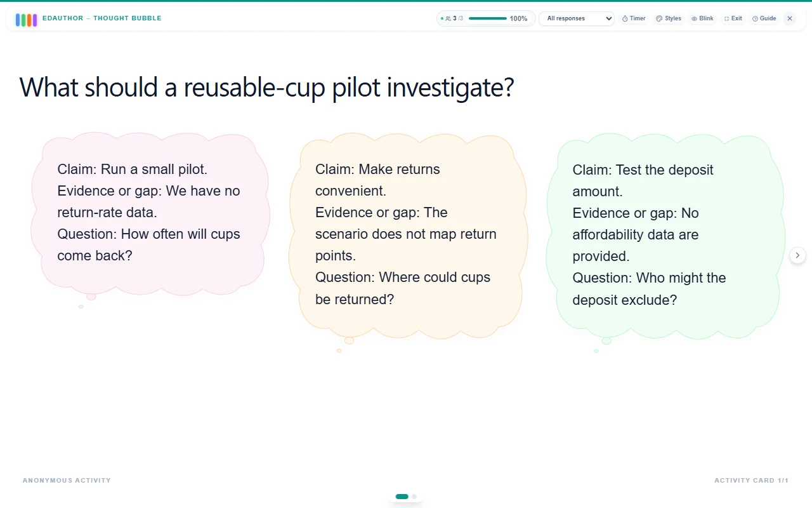
Task: Click the 'EdAuthor – Thought Bubble' title
Action: coord(102,18)
